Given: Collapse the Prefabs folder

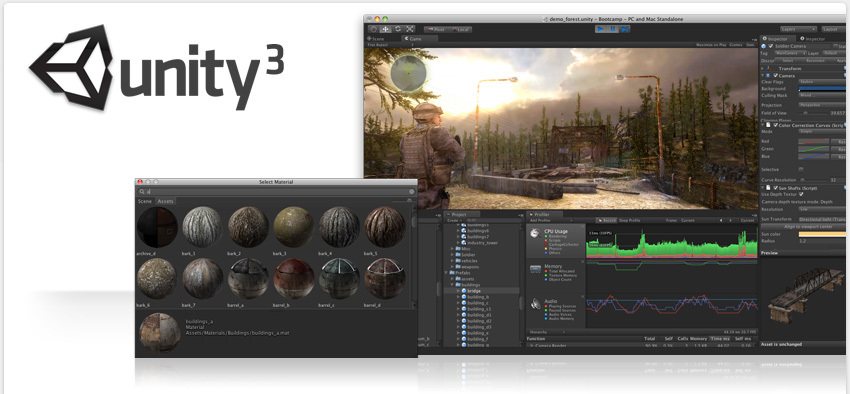Looking at the screenshot, I should 447,273.
